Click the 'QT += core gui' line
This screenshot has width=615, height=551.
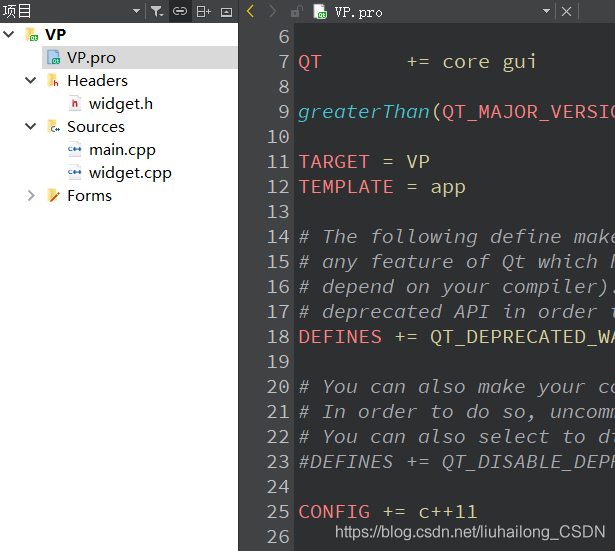pos(417,62)
